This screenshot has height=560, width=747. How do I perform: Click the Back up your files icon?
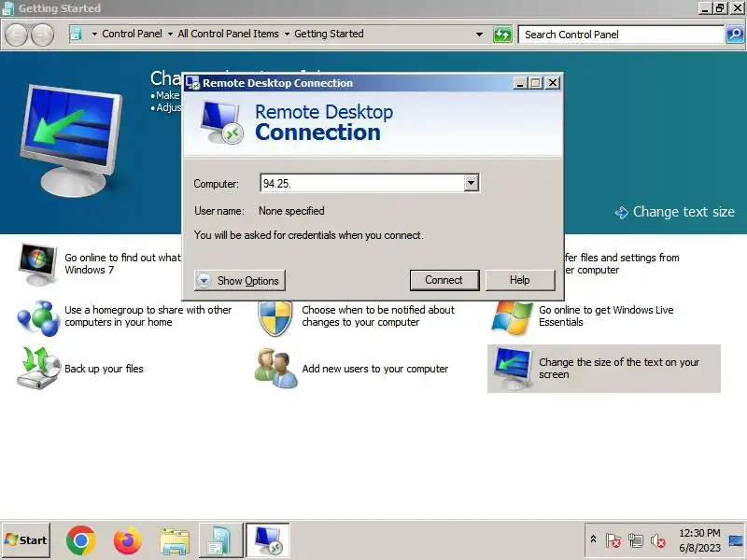tap(39, 369)
